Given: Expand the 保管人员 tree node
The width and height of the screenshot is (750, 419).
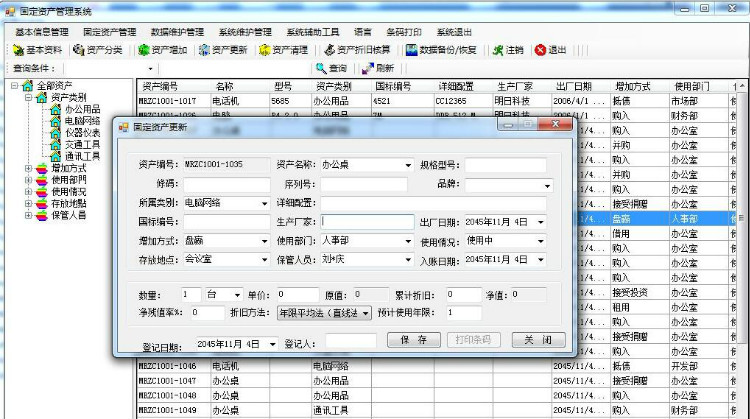Looking at the screenshot, I should pos(28,214).
